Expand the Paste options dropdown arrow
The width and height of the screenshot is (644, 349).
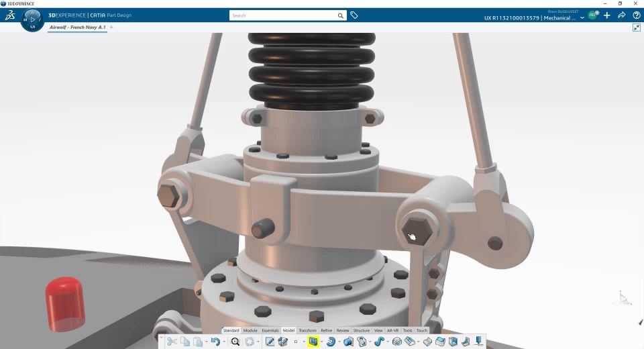coord(206,342)
